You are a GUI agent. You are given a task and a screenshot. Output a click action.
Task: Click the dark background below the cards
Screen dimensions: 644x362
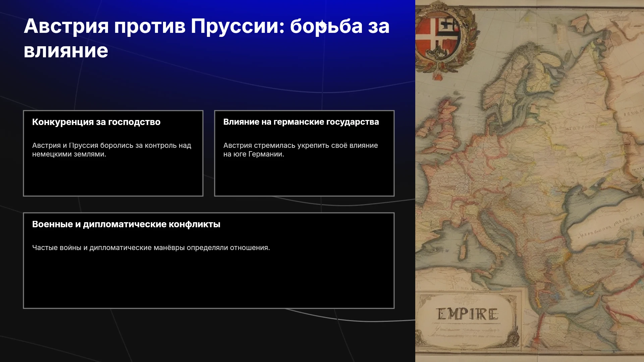coord(208,335)
